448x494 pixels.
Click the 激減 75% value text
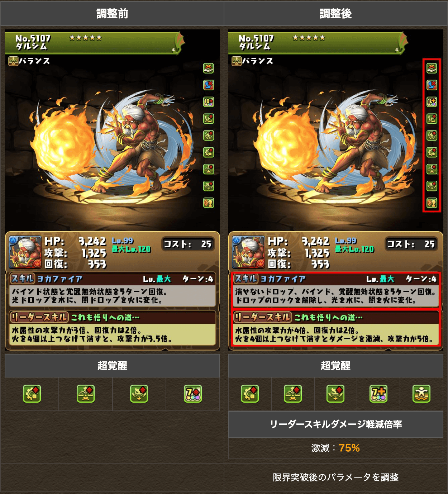tap(335, 448)
